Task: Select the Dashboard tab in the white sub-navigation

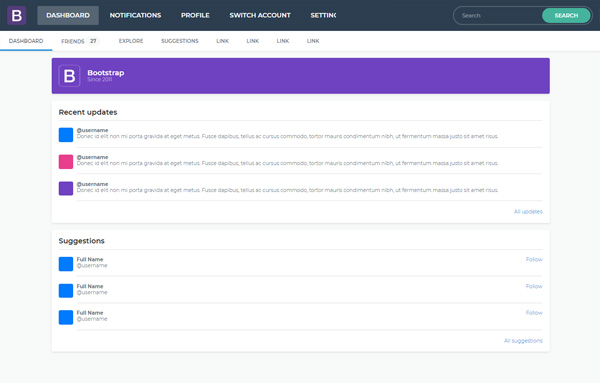Action: (x=26, y=41)
